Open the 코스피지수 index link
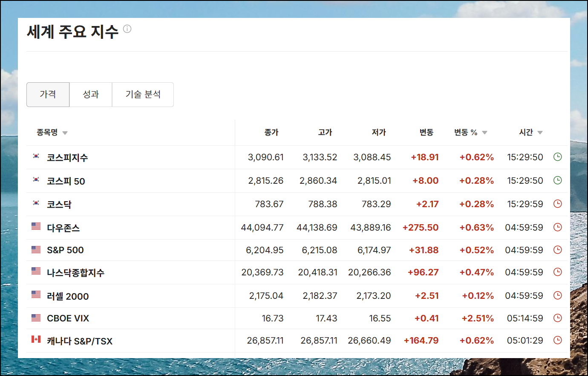The height and width of the screenshot is (376, 588). (x=67, y=158)
